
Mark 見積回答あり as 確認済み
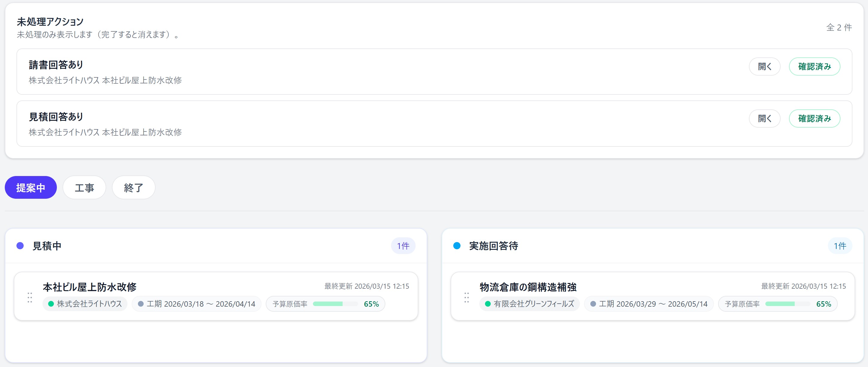[x=814, y=119]
